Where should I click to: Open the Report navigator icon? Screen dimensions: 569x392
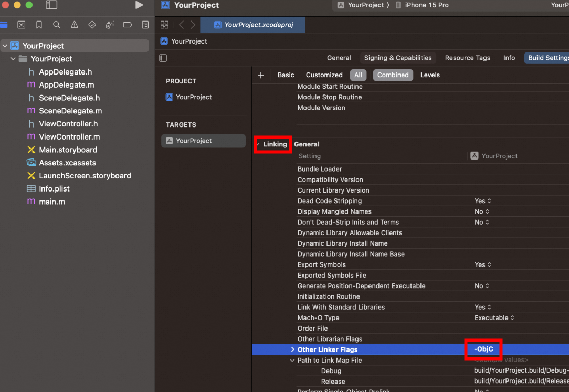tap(145, 25)
